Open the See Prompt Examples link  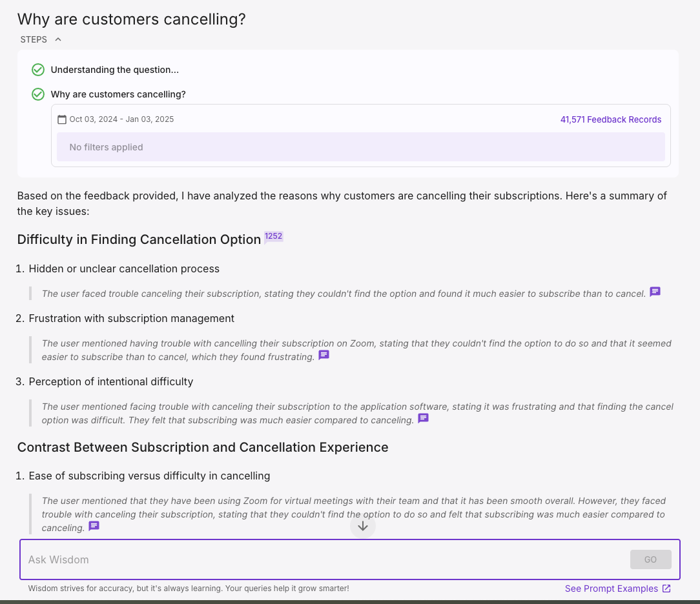click(611, 589)
